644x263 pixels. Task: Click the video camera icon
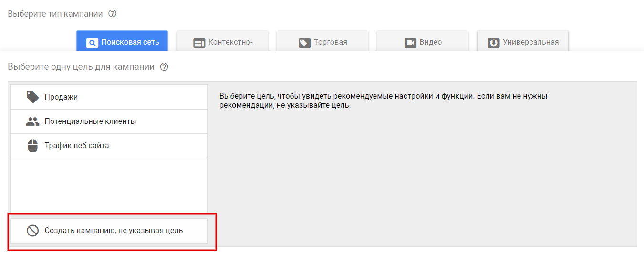410,43
